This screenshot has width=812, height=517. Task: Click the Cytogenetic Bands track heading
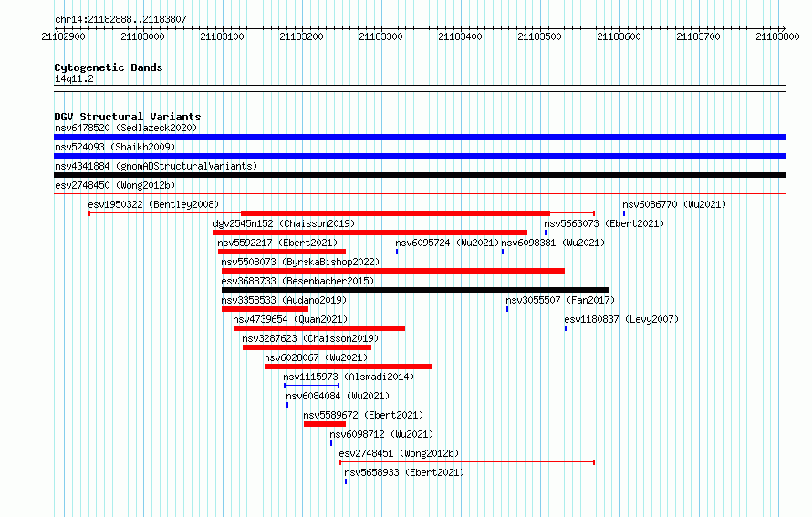click(109, 67)
